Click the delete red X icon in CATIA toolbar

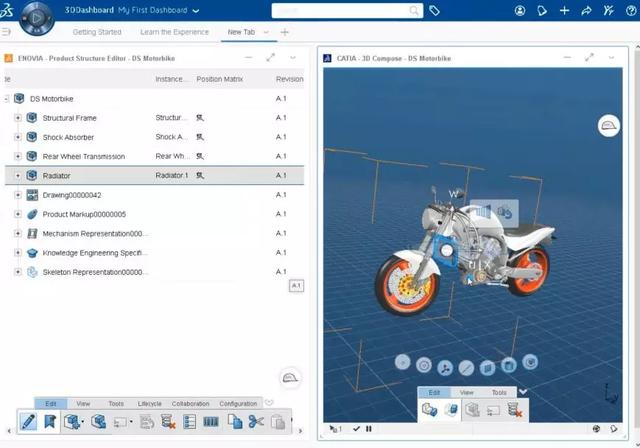coord(514,410)
